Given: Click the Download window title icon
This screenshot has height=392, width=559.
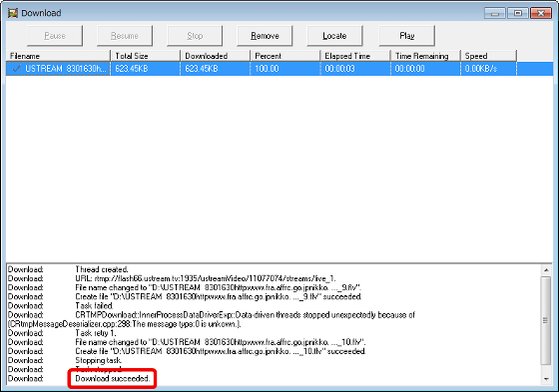Looking at the screenshot, I should pyautogui.click(x=13, y=13).
